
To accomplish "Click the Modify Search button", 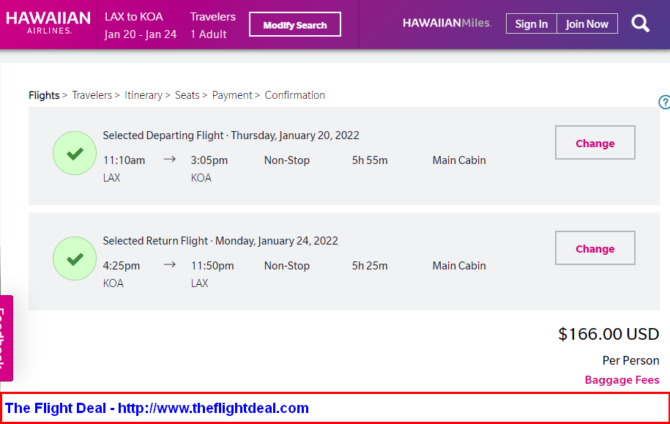I will [295, 25].
